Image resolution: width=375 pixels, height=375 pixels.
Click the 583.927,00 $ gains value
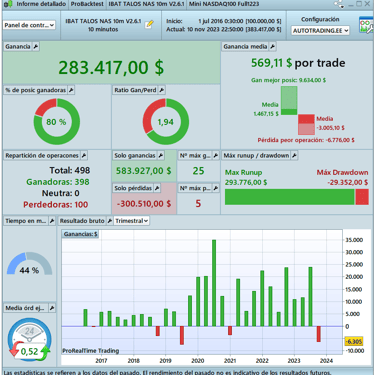click(x=144, y=171)
